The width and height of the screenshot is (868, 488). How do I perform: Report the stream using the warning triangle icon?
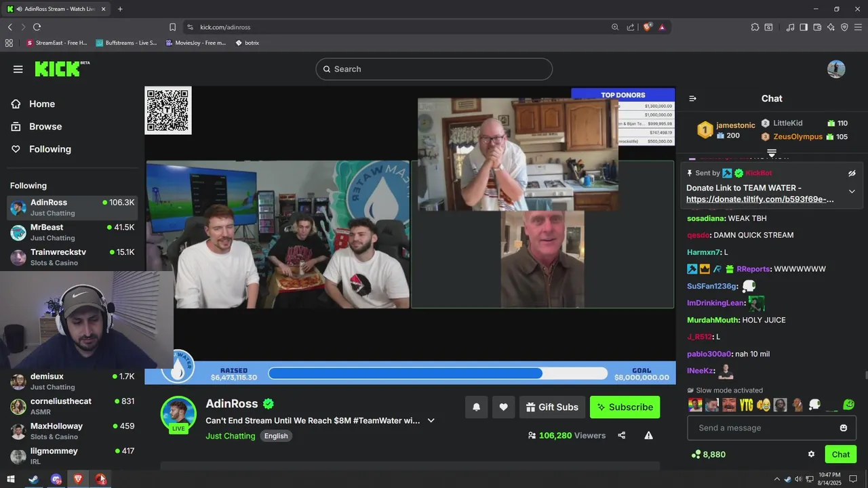click(x=648, y=435)
